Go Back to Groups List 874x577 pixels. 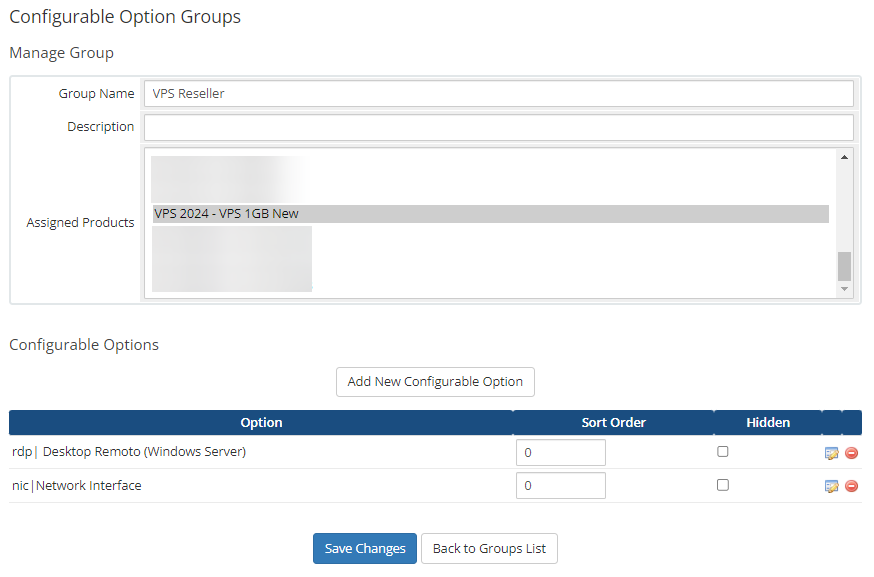pos(489,549)
